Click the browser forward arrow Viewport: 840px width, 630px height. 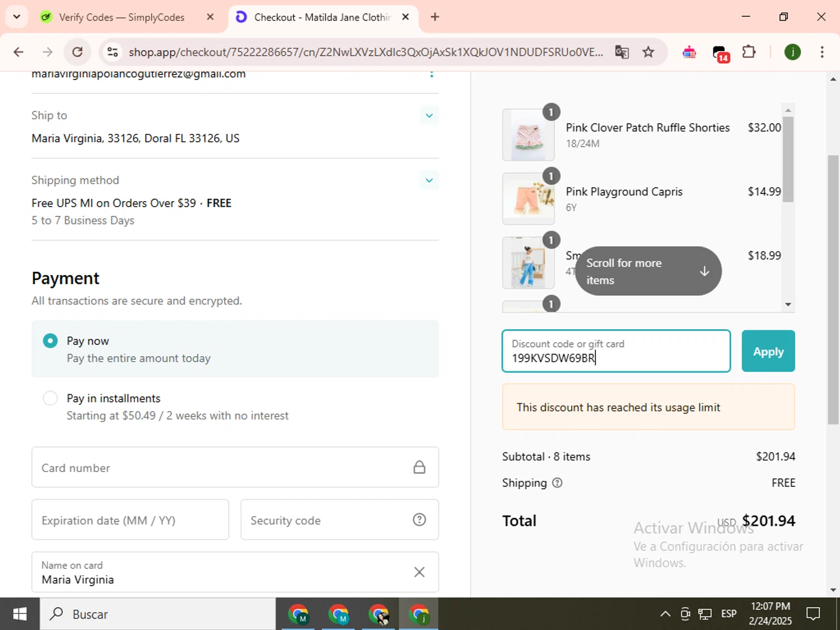pyautogui.click(x=48, y=52)
